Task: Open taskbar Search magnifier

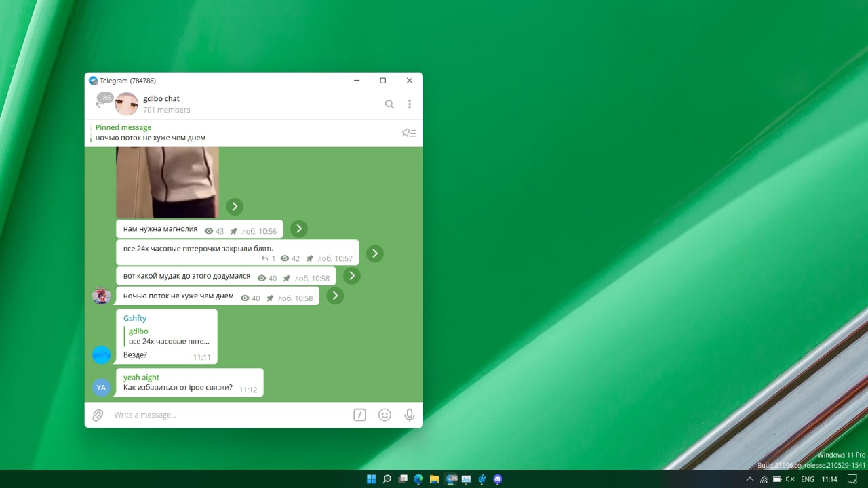Action: [x=387, y=479]
